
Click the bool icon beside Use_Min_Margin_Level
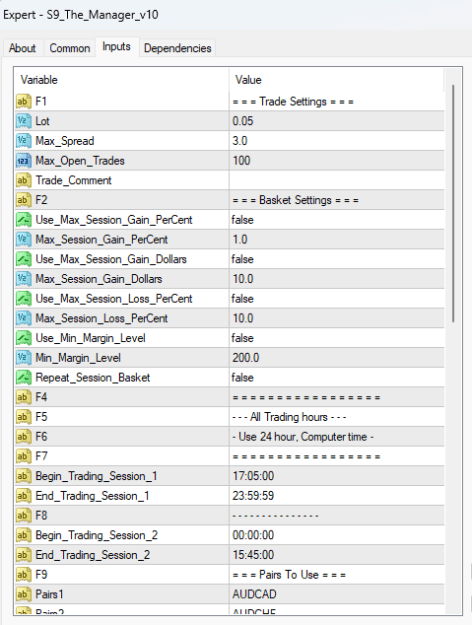24,338
